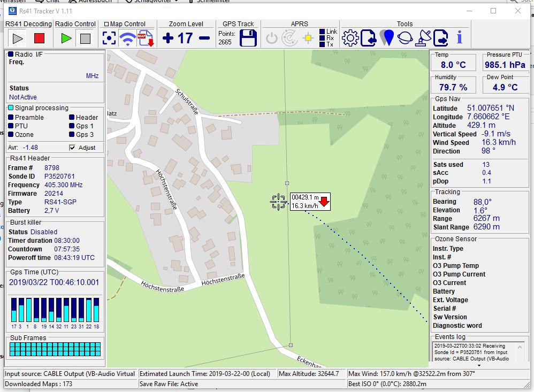Decrease zoom level with minus button
Screen dimensions: 534x392
click(x=204, y=38)
